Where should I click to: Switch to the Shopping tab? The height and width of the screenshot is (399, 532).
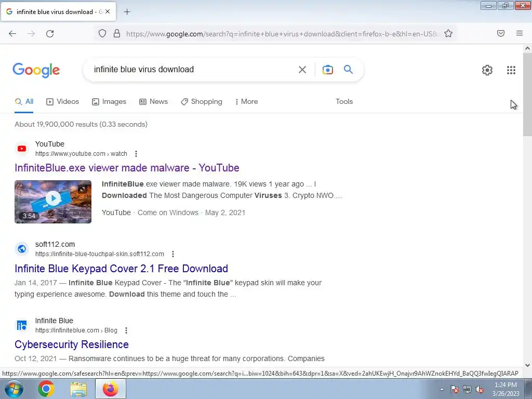pos(202,101)
